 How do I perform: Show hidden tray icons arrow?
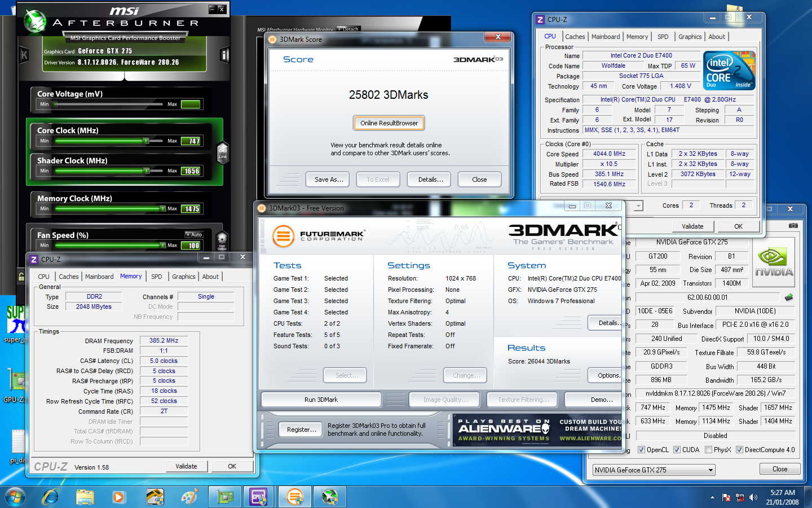pyautogui.click(x=712, y=497)
